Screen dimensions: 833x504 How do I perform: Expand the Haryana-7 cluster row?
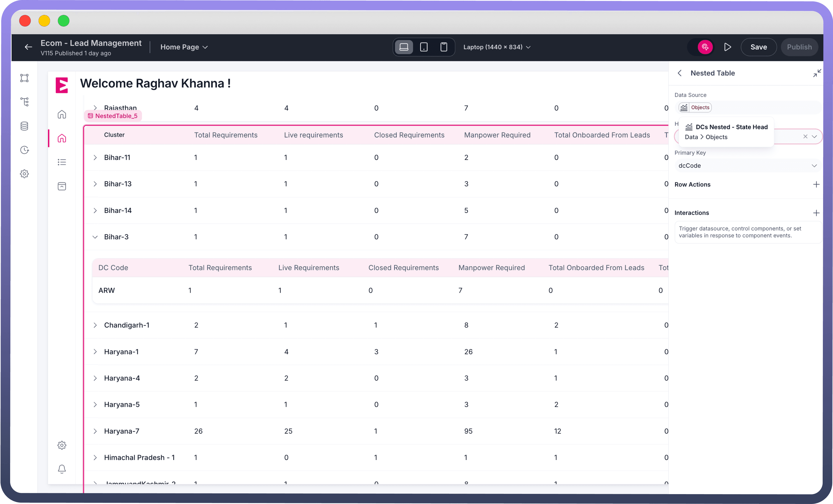(95, 431)
